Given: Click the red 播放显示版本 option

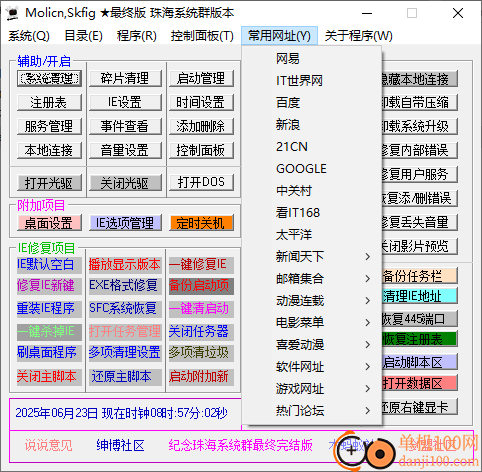Looking at the screenshot, I should (125, 265).
